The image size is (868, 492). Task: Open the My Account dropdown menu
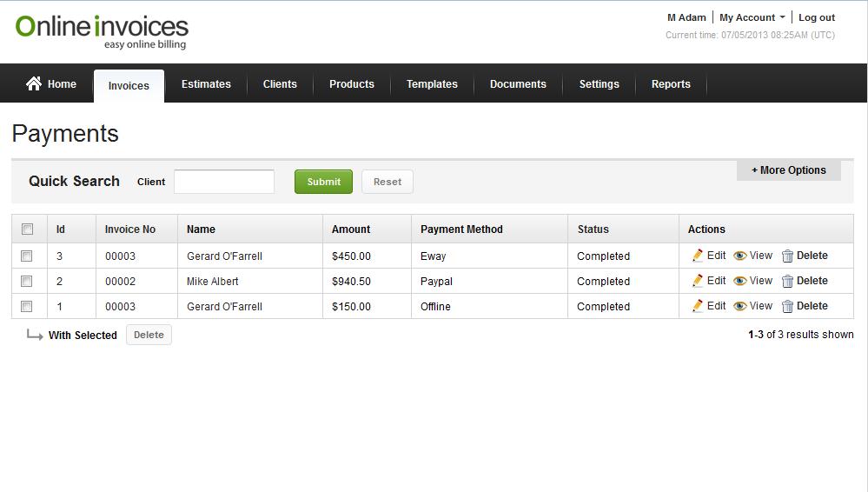coord(752,17)
